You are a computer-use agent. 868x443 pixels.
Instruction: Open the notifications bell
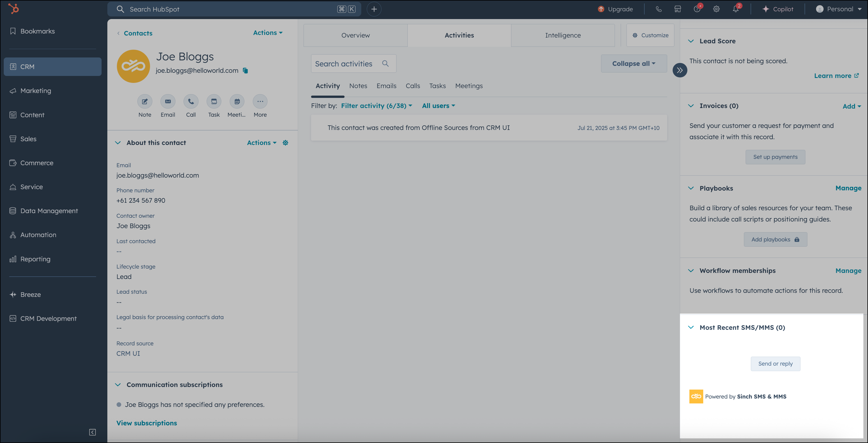click(x=736, y=9)
